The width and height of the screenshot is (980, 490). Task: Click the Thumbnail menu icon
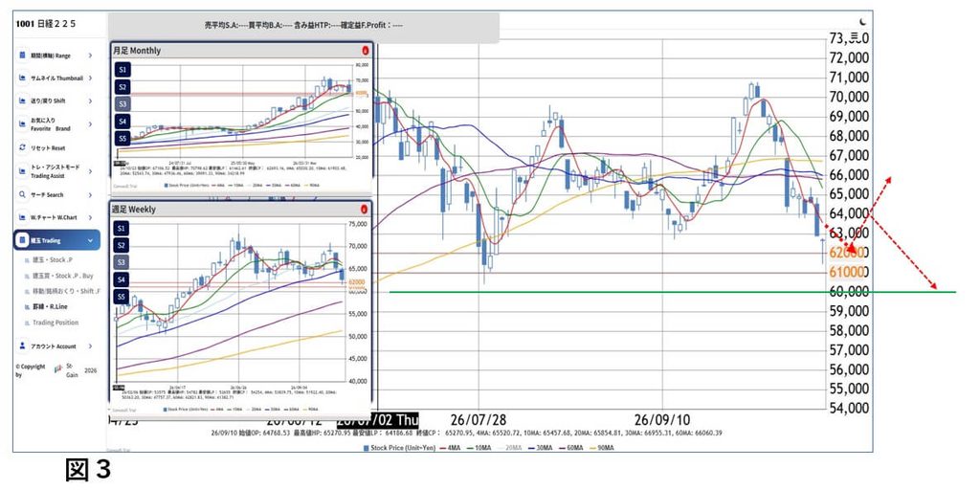click(23, 78)
